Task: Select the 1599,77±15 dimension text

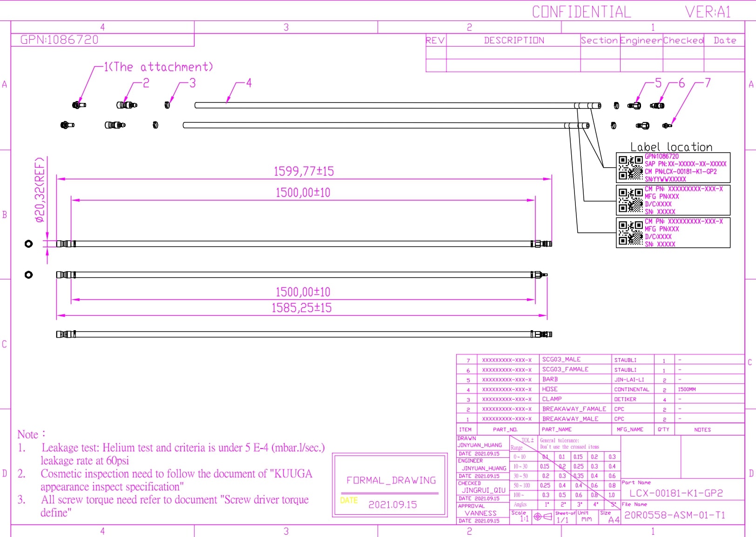Action: pyautogui.click(x=304, y=171)
